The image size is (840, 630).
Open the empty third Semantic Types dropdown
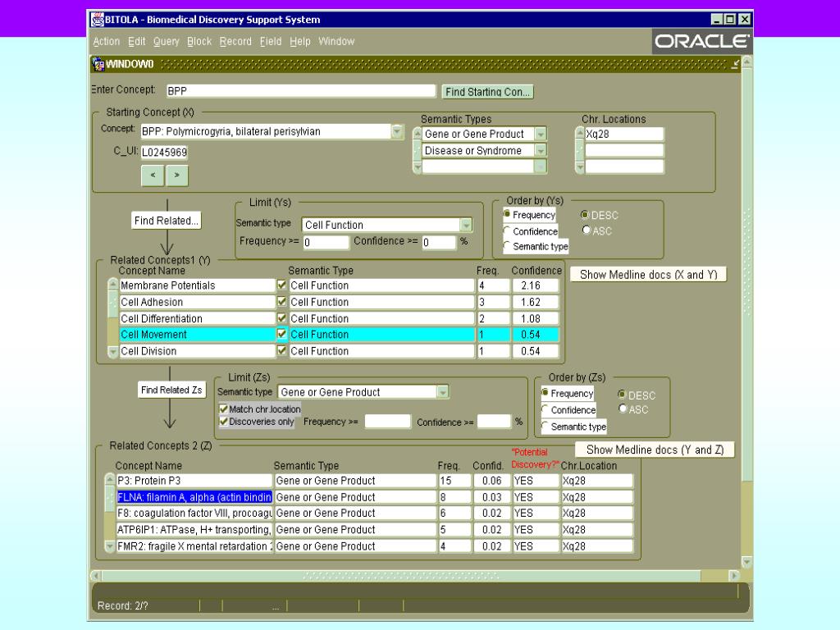click(541, 167)
